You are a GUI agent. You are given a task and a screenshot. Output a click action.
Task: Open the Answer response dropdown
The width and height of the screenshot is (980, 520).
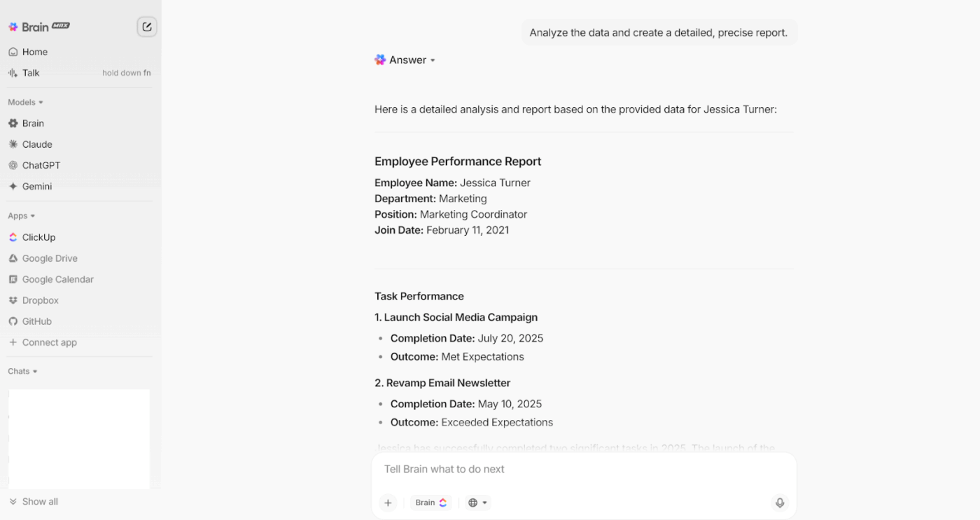coord(433,59)
